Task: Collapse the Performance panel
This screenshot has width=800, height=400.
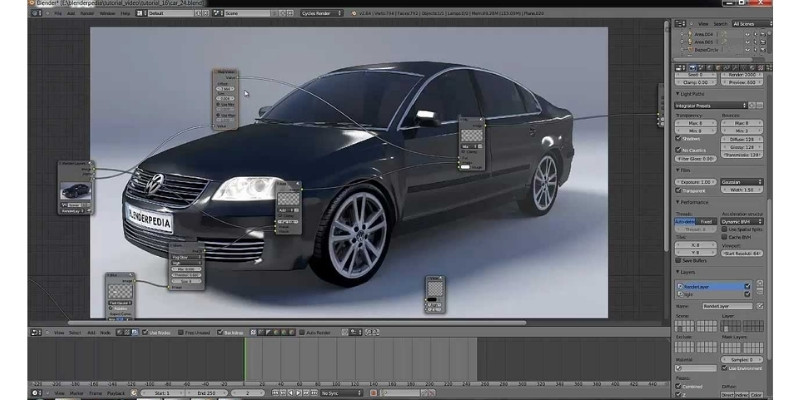Action: click(678, 202)
